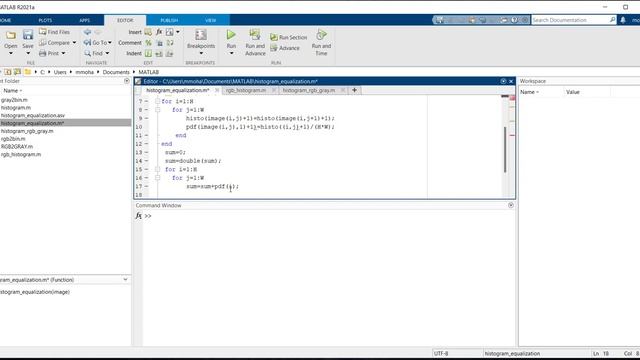
Task: Expand the Run dropdown arrow
Action: [231, 53]
